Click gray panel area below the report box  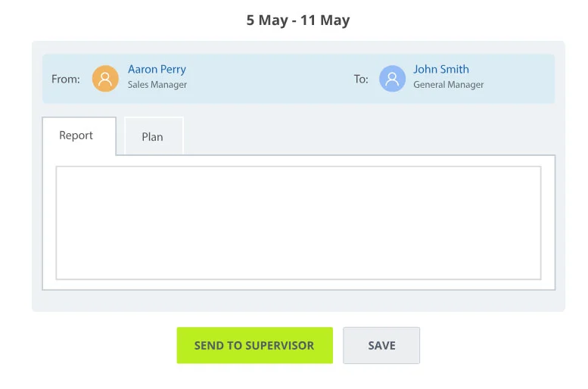tap(298, 300)
